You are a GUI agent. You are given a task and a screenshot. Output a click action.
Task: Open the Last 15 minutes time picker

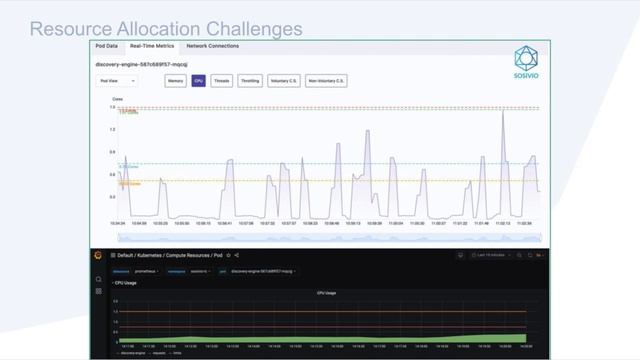coord(491,255)
